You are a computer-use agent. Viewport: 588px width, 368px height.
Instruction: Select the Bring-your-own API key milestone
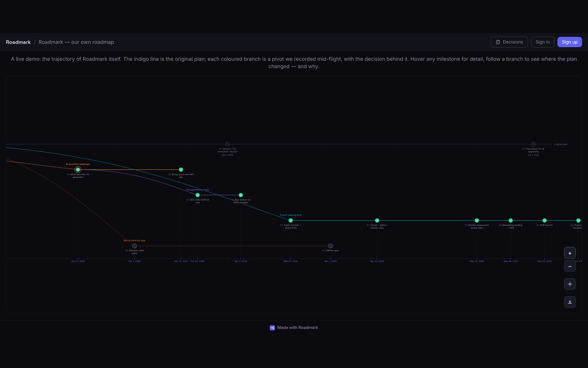point(181,169)
